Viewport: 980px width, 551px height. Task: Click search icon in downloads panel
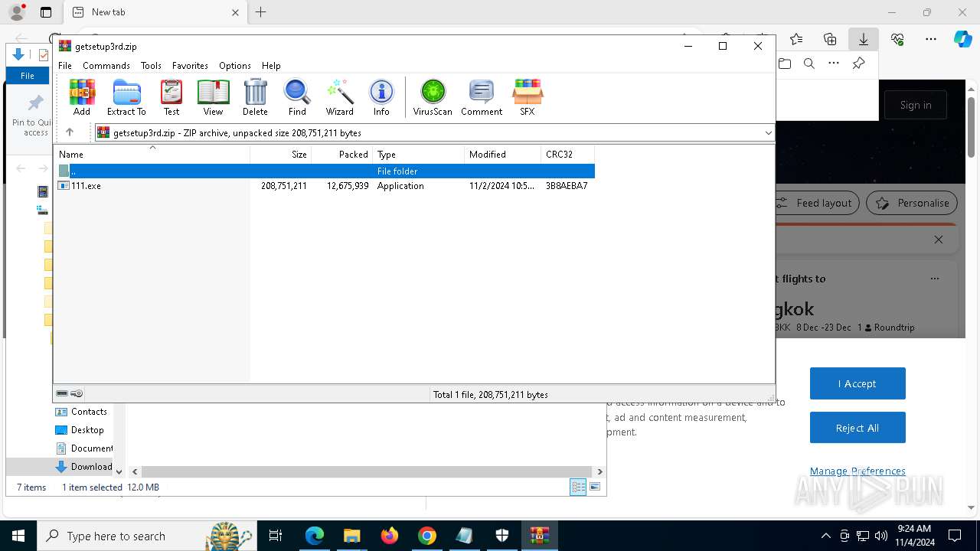coord(809,64)
